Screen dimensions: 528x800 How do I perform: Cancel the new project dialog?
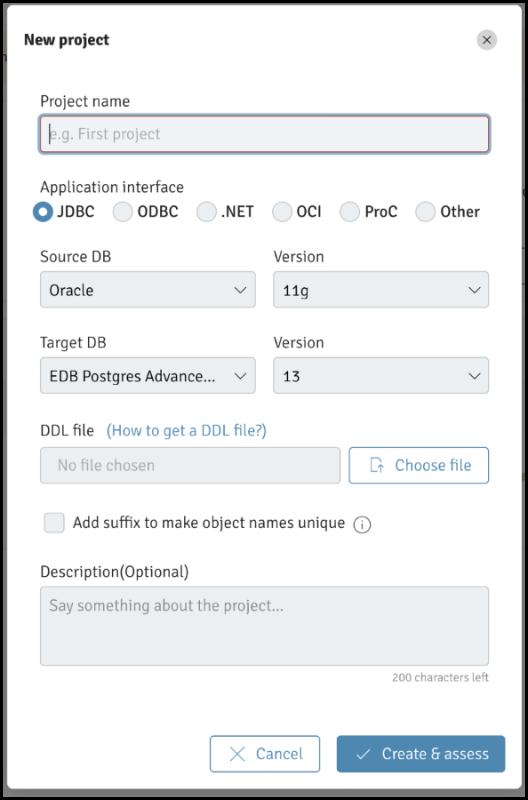pos(265,754)
